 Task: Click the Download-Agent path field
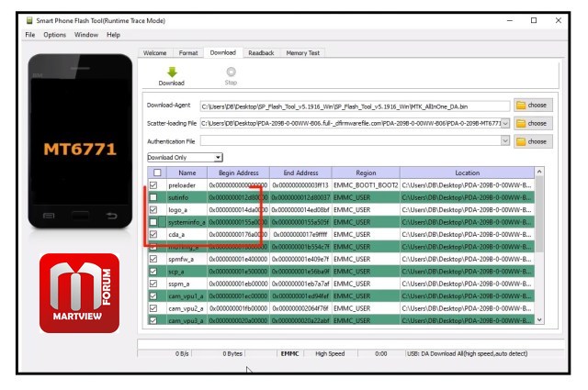355,106
